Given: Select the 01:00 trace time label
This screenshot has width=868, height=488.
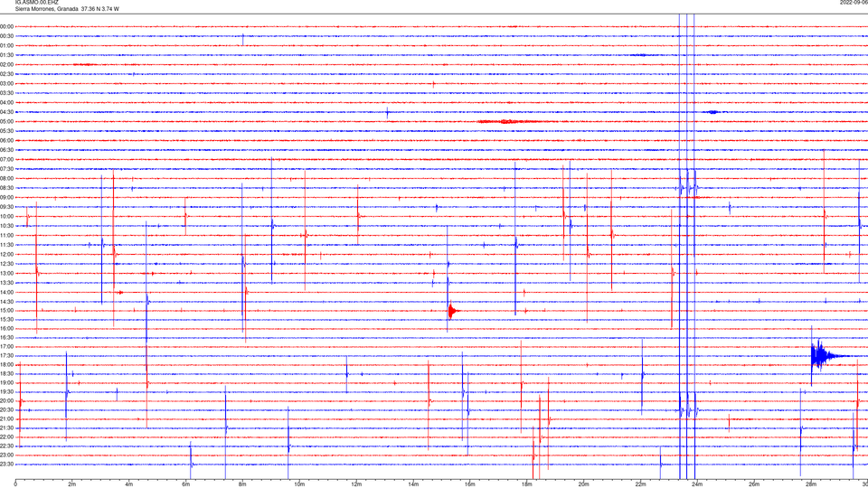Looking at the screenshot, I should pos(7,45).
